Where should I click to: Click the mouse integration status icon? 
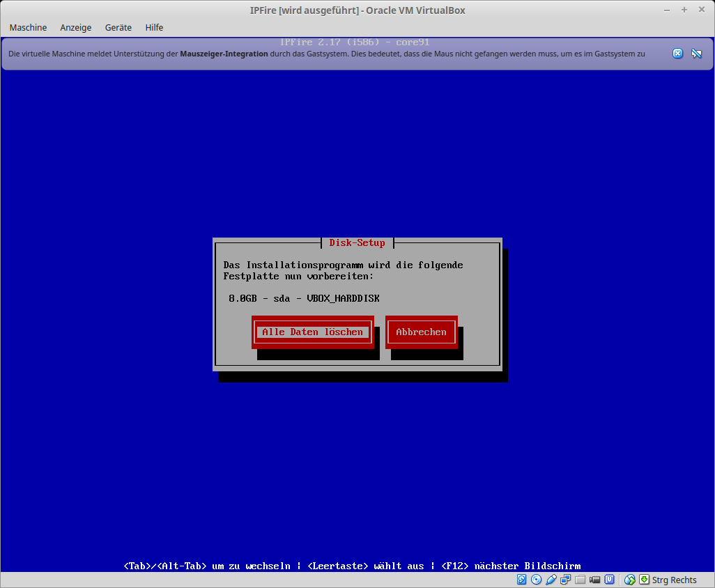pos(630,580)
